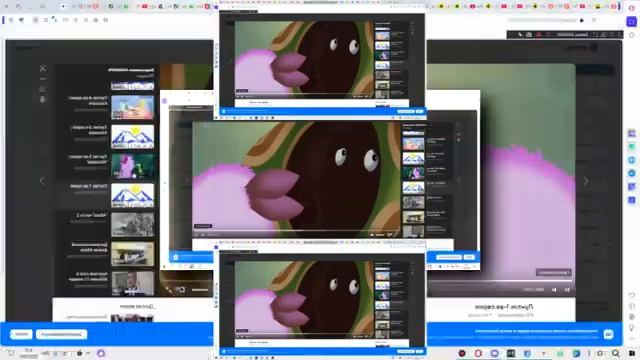Image resolution: width=640 pixels, height=360 pixels.
Task: Open the pink and blue cartoon playlist thumbnail
Action: pyautogui.click(x=133, y=107)
